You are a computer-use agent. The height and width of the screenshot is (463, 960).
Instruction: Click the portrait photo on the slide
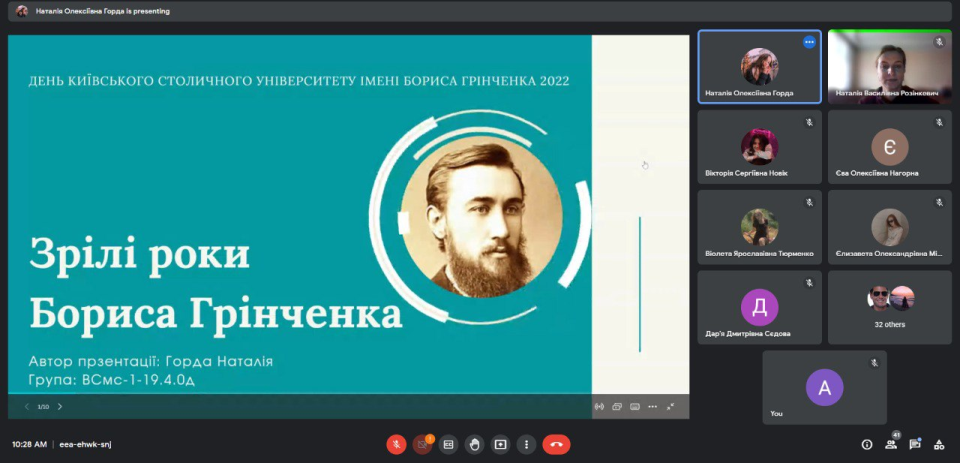tap(481, 218)
